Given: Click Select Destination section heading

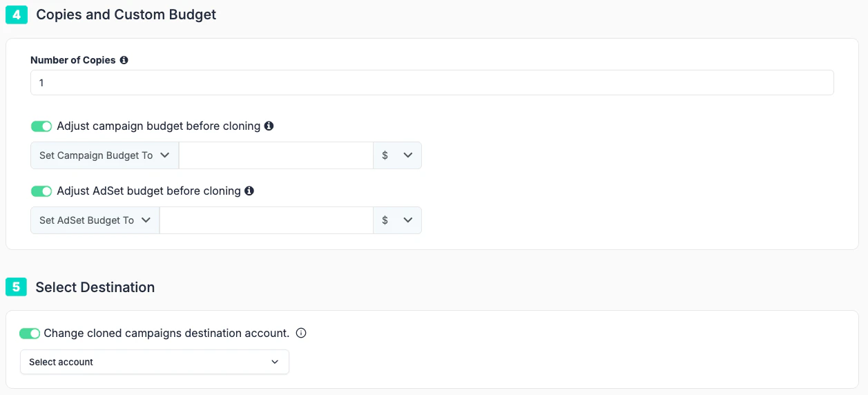Looking at the screenshot, I should click(95, 287).
